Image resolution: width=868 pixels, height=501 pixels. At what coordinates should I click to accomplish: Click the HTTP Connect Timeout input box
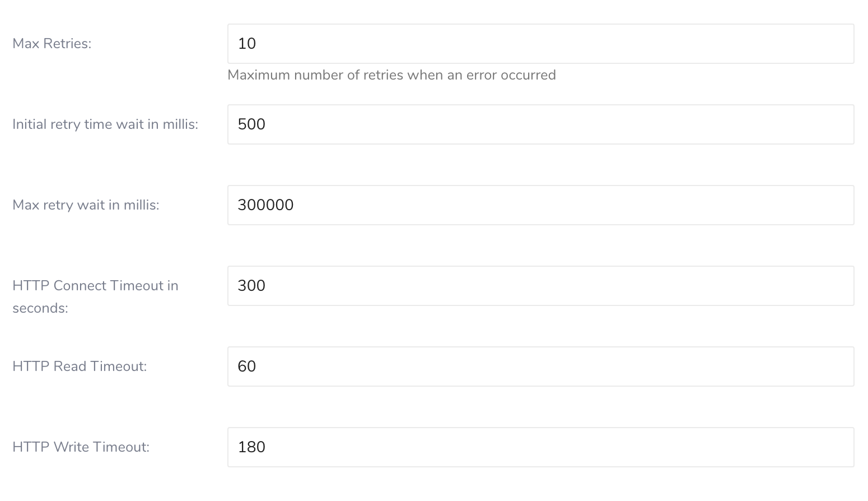point(540,286)
